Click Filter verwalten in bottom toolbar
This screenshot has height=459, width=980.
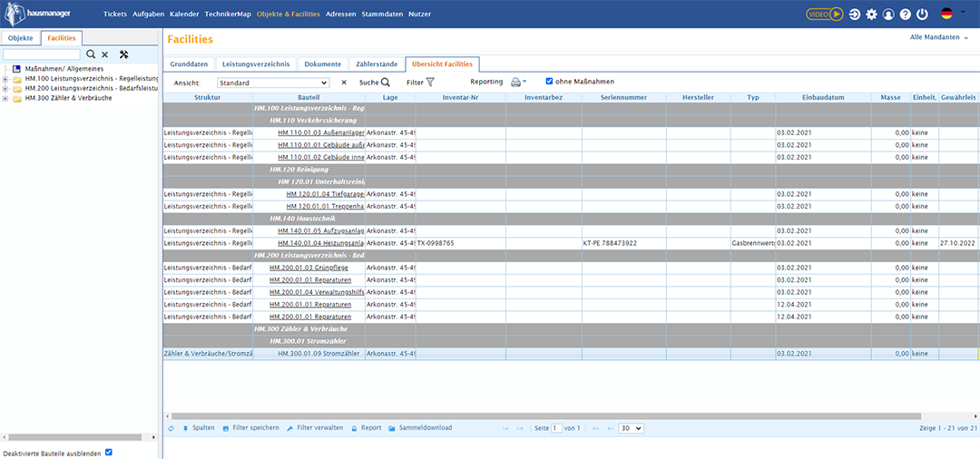315,428
